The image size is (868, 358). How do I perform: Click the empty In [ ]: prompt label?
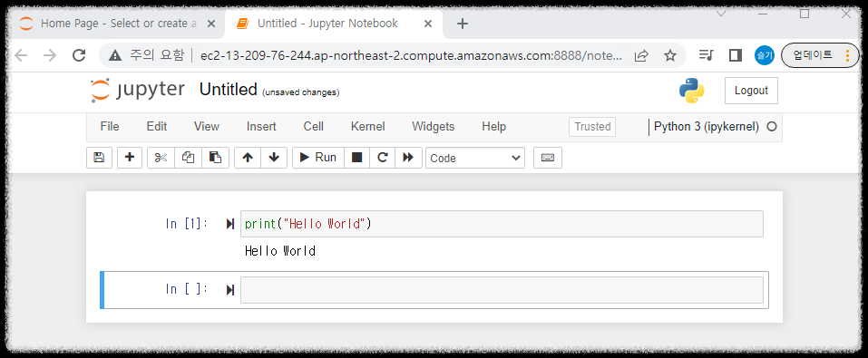pos(187,289)
